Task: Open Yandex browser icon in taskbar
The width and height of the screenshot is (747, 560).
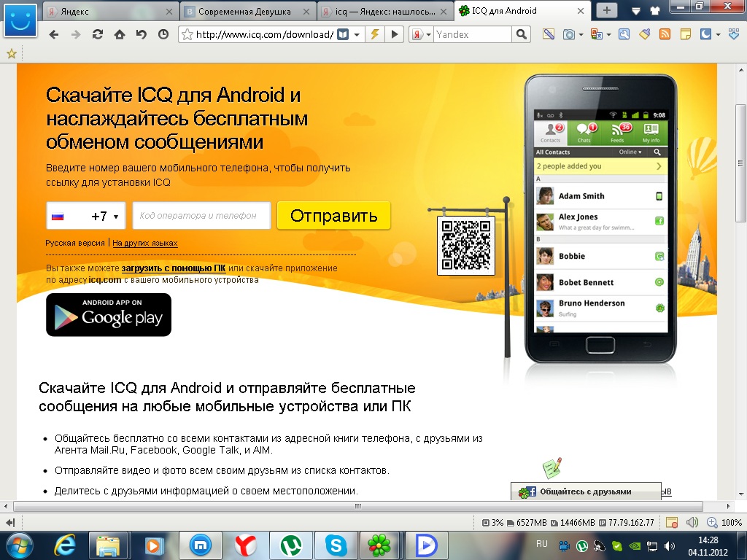Action: [246, 545]
